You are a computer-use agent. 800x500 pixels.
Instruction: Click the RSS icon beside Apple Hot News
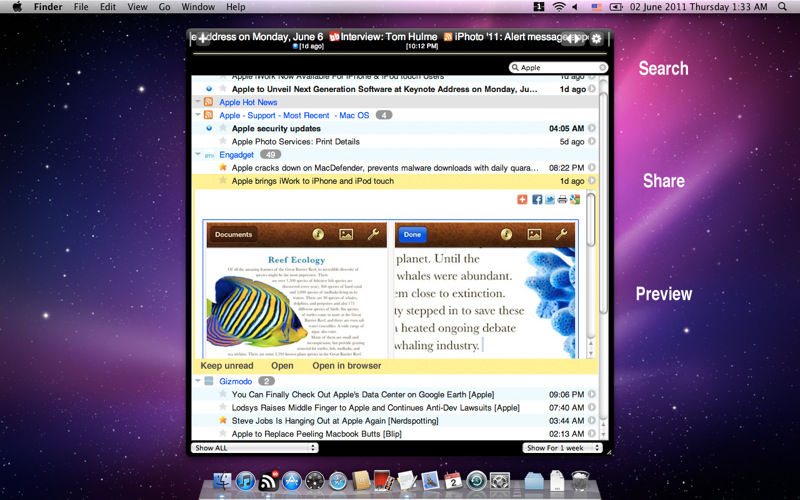208,102
